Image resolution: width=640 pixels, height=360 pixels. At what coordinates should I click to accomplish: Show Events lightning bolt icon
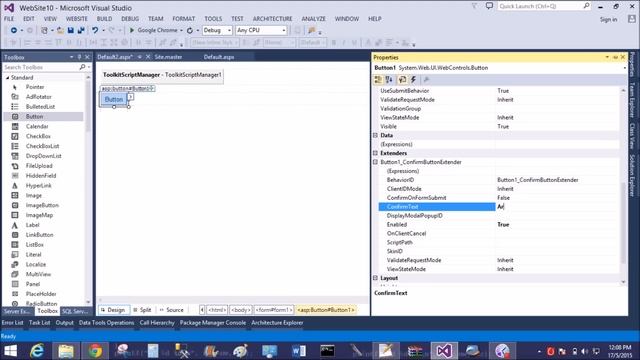tap(413, 80)
